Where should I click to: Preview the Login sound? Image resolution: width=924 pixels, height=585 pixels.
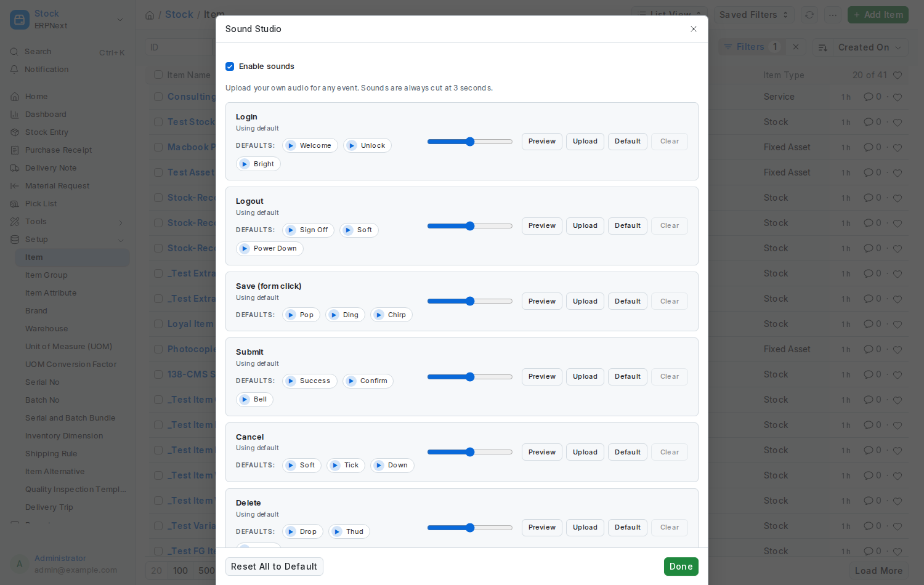pyautogui.click(x=542, y=142)
